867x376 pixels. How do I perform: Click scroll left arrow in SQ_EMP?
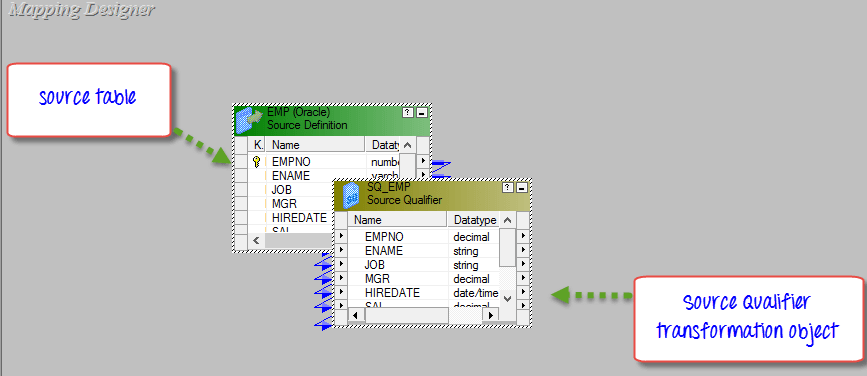click(x=356, y=315)
